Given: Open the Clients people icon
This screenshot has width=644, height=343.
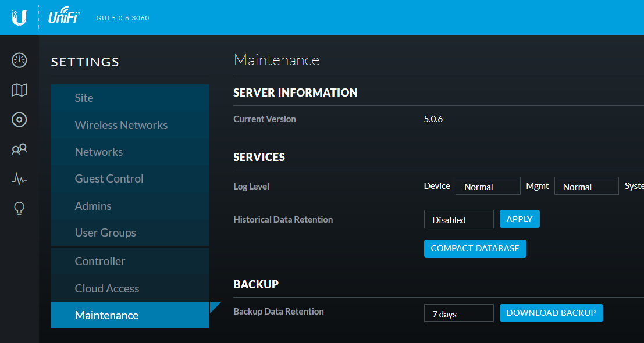Looking at the screenshot, I should (x=19, y=149).
